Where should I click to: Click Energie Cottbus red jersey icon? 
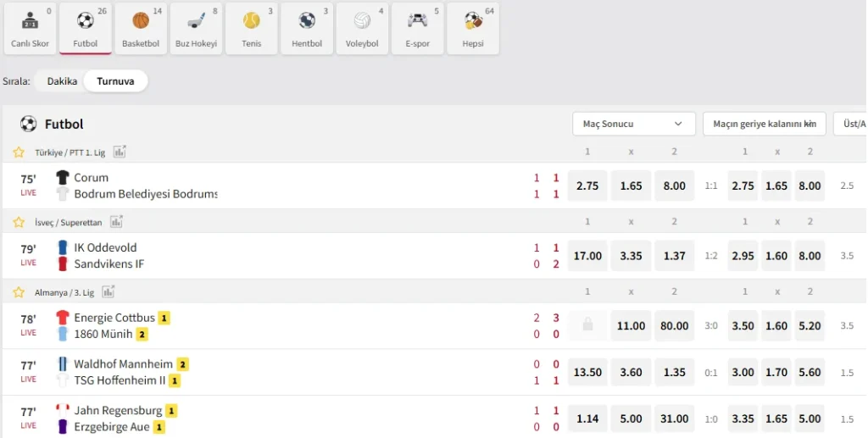coord(63,317)
